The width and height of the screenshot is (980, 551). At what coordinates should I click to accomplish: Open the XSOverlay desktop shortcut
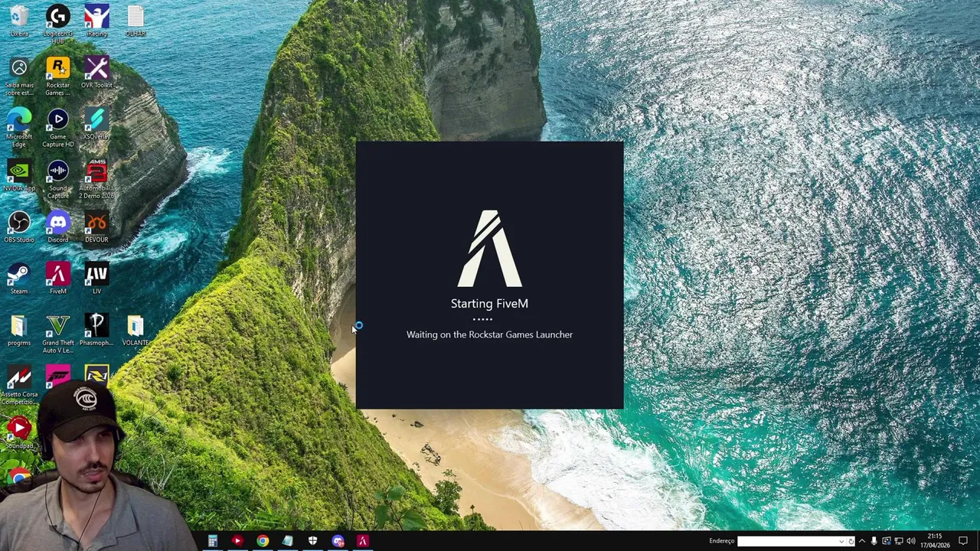click(96, 124)
